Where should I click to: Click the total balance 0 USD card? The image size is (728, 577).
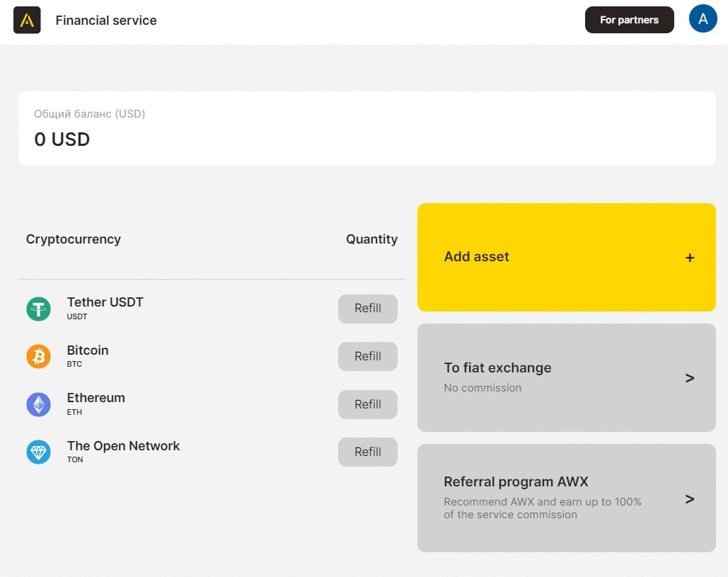pos(367,128)
